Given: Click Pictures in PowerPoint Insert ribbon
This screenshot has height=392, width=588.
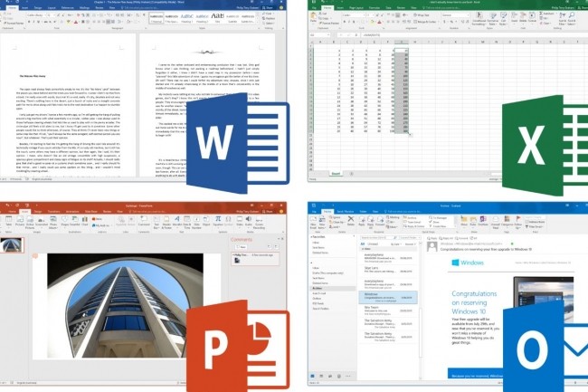Looking at the screenshot, I should (x=20, y=221).
